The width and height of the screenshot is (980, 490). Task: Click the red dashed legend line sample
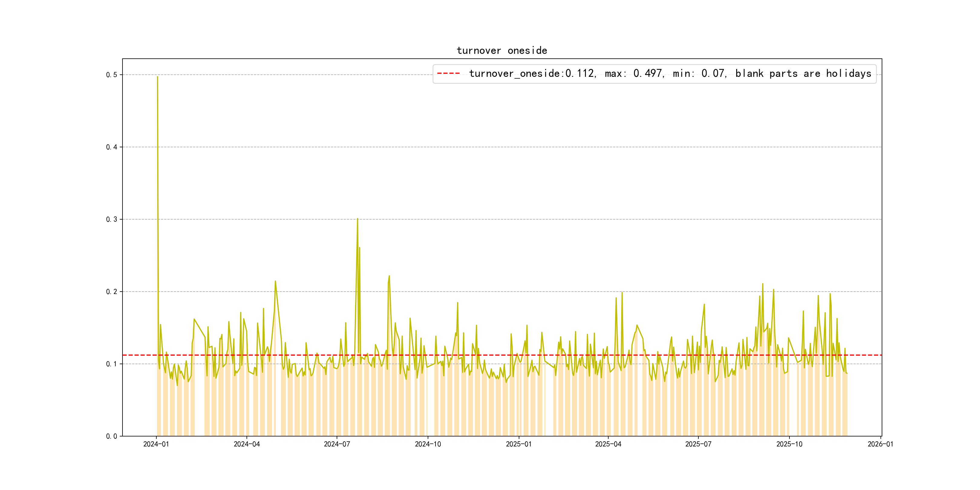coord(448,73)
